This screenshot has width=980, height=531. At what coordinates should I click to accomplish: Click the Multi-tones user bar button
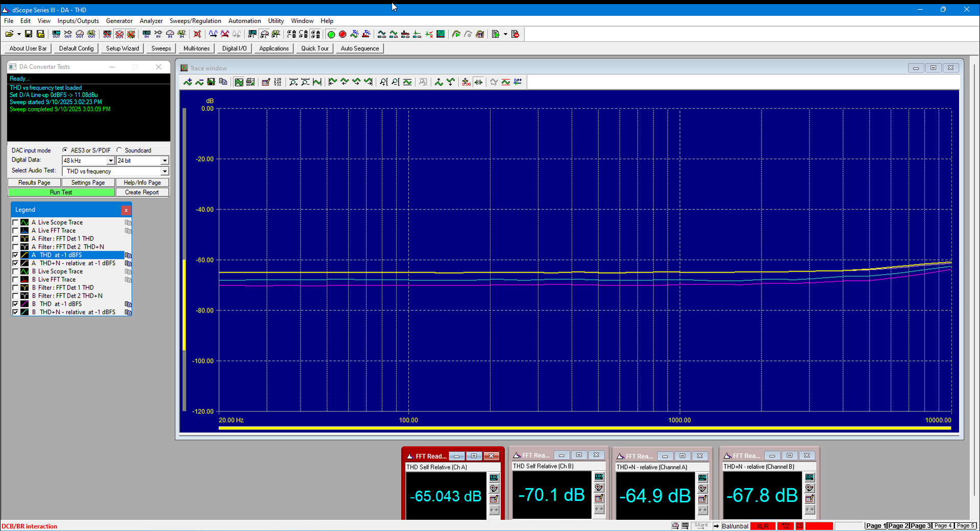pyautogui.click(x=197, y=49)
